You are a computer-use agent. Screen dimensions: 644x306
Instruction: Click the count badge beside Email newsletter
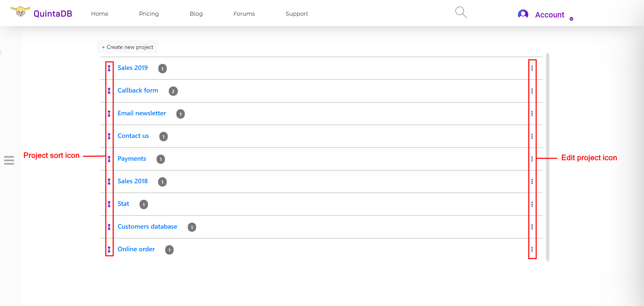tap(180, 114)
